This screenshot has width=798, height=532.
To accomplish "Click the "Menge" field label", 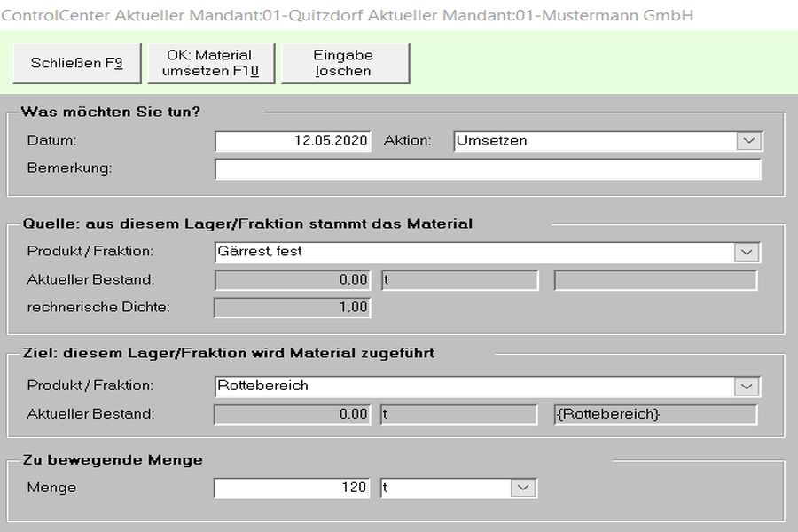I will pyautogui.click(x=52, y=488).
